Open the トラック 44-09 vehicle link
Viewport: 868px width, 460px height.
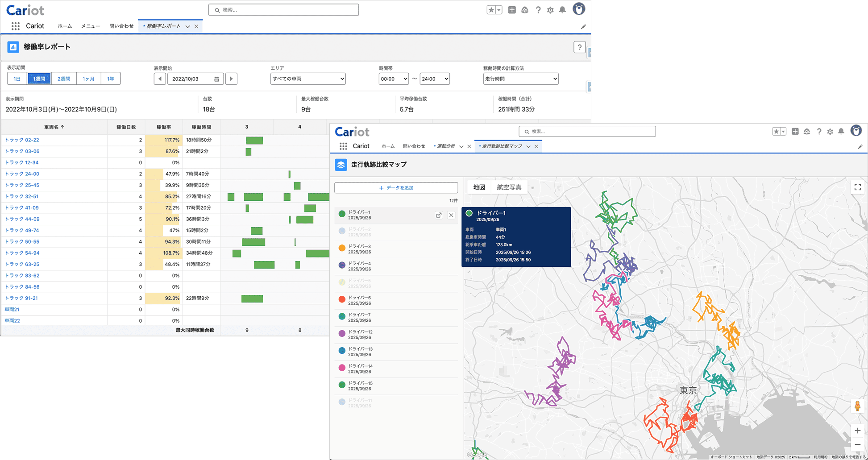pyautogui.click(x=22, y=219)
